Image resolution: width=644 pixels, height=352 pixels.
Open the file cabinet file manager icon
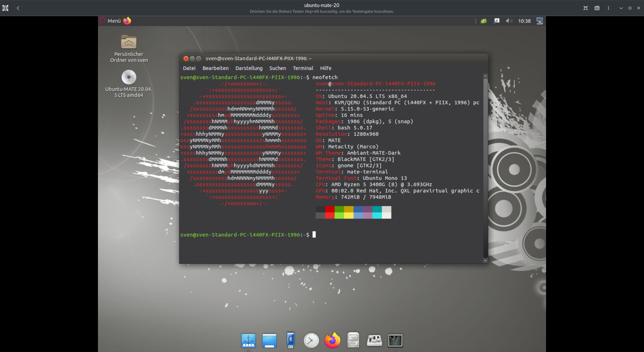(x=353, y=340)
